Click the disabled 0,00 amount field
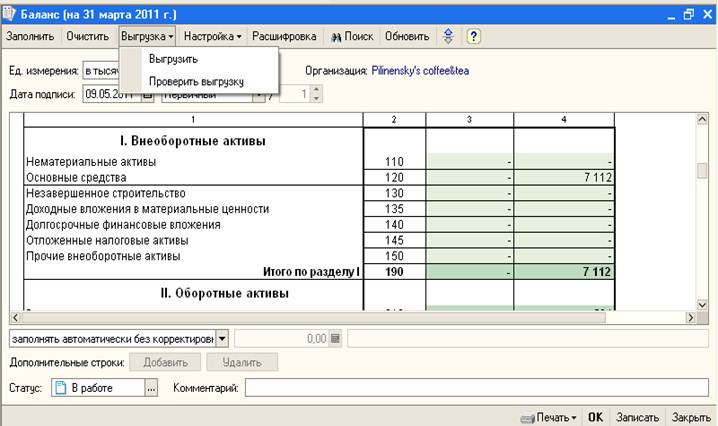The image size is (718, 426). pyautogui.click(x=282, y=339)
